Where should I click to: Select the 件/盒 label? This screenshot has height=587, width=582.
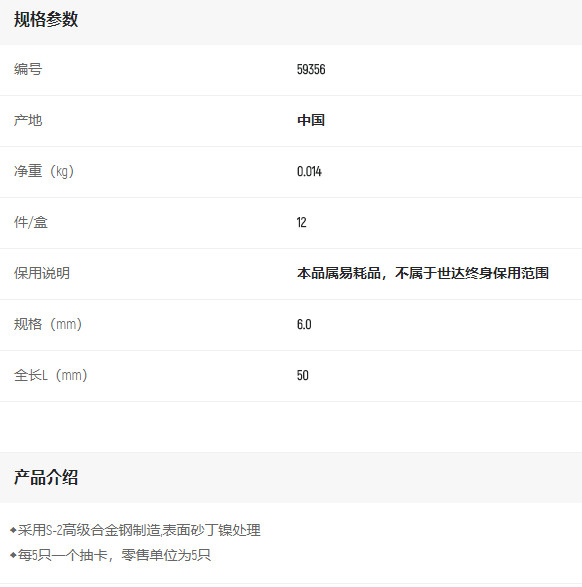click(x=31, y=222)
